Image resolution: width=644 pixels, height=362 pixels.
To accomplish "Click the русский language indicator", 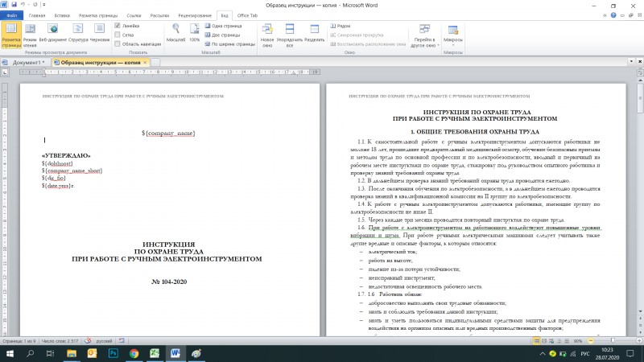I will tap(104, 341).
